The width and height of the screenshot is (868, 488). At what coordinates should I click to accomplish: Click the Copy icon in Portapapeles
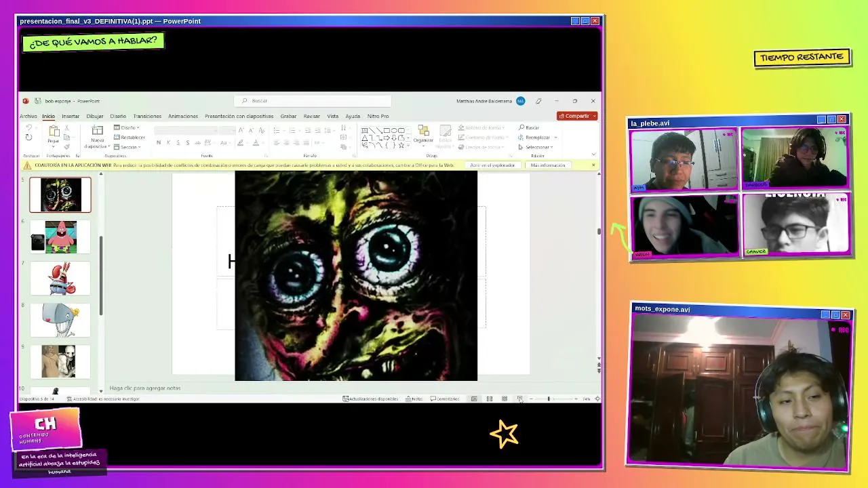click(66, 137)
